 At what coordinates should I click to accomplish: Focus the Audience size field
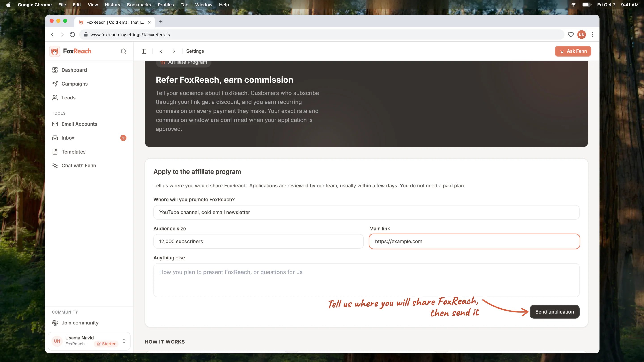pos(258,241)
